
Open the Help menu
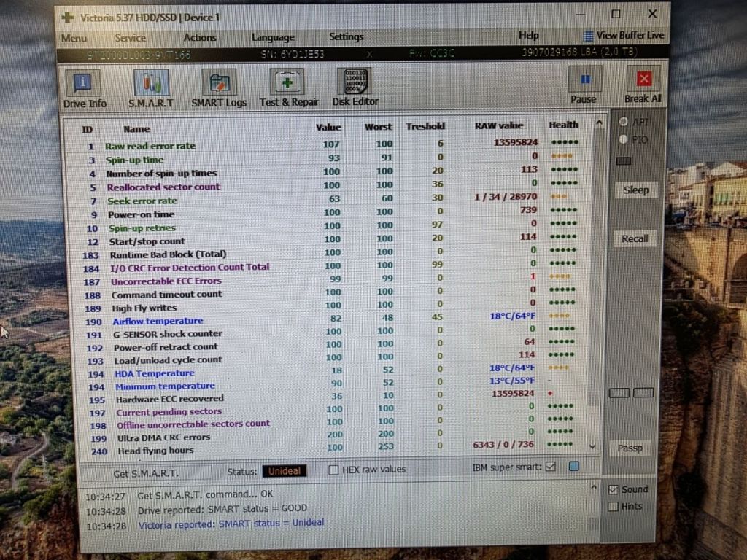[529, 35]
